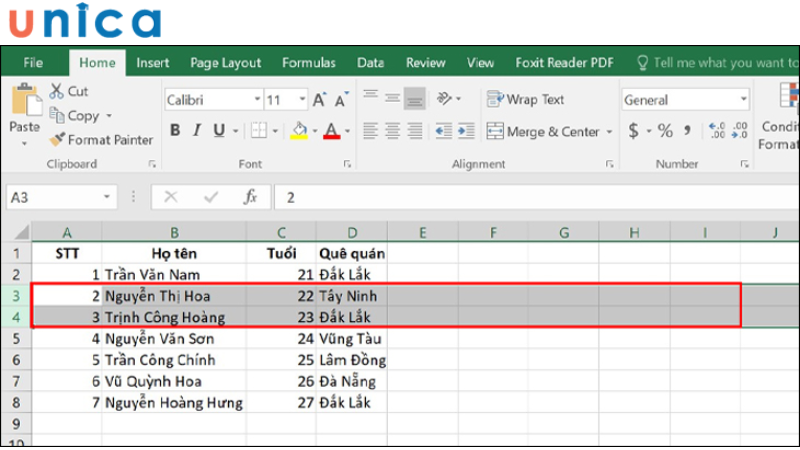Click the Insert Function fx icon
This screenshot has height=450, width=800.
[x=251, y=197]
